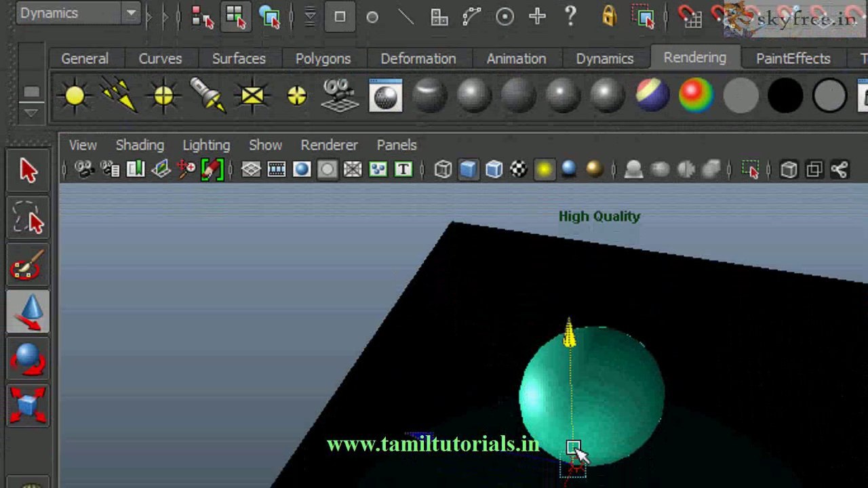The height and width of the screenshot is (488, 868).
Task: Toggle the resolution gate display
Action: [302, 169]
